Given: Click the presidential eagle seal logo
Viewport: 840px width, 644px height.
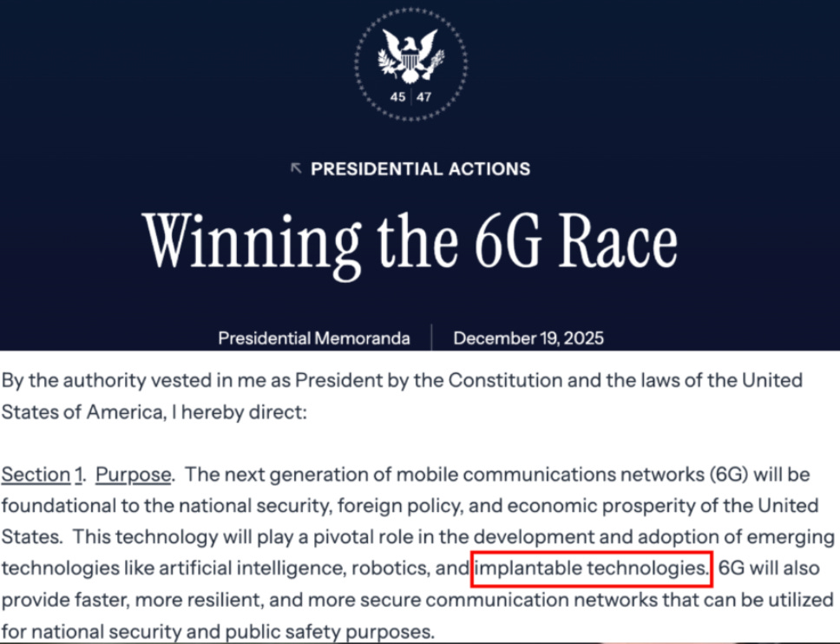Looking at the screenshot, I should pyautogui.click(x=411, y=63).
